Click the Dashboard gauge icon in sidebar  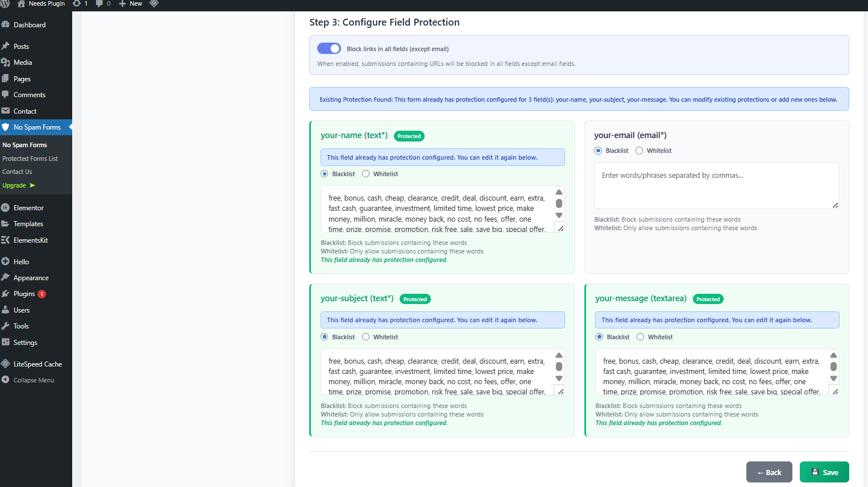(x=6, y=25)
